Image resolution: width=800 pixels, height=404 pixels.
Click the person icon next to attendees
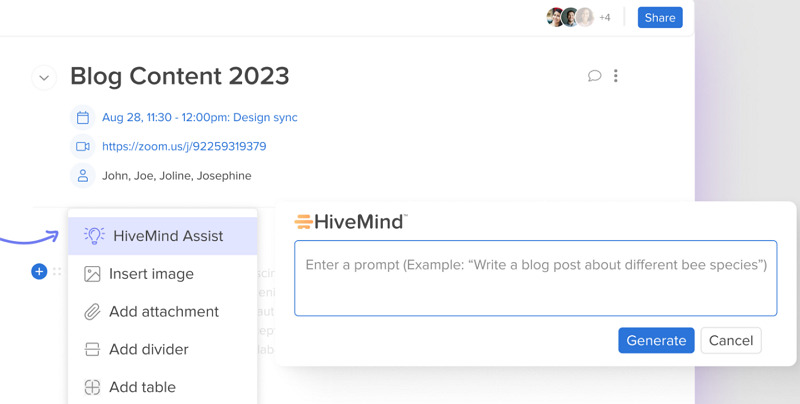[83, 176]
